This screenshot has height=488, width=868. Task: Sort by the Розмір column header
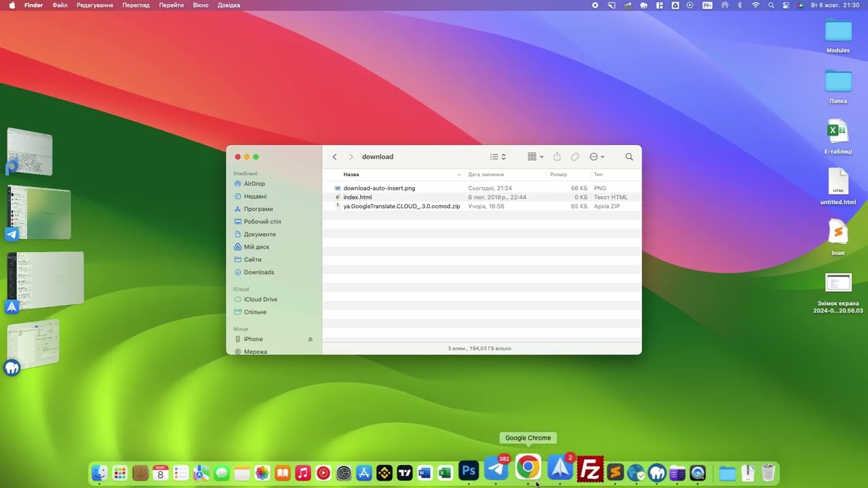(x=559, y=174)
